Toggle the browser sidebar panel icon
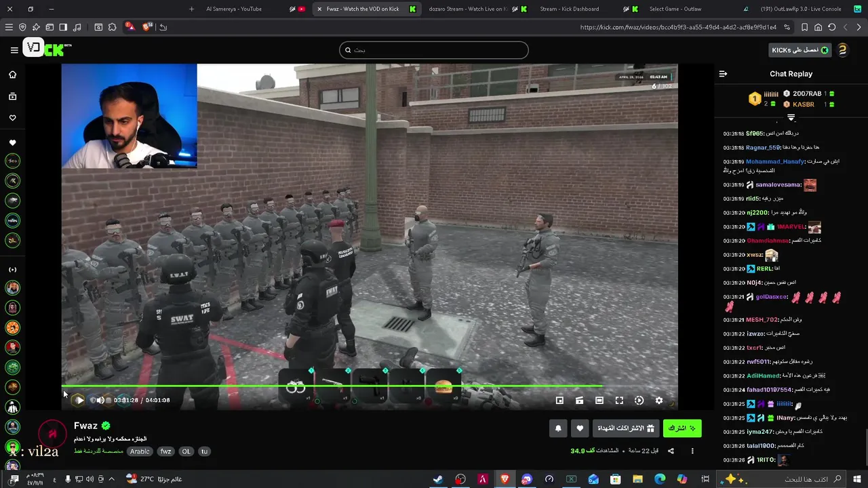868x488 pixels. (63, 27)
